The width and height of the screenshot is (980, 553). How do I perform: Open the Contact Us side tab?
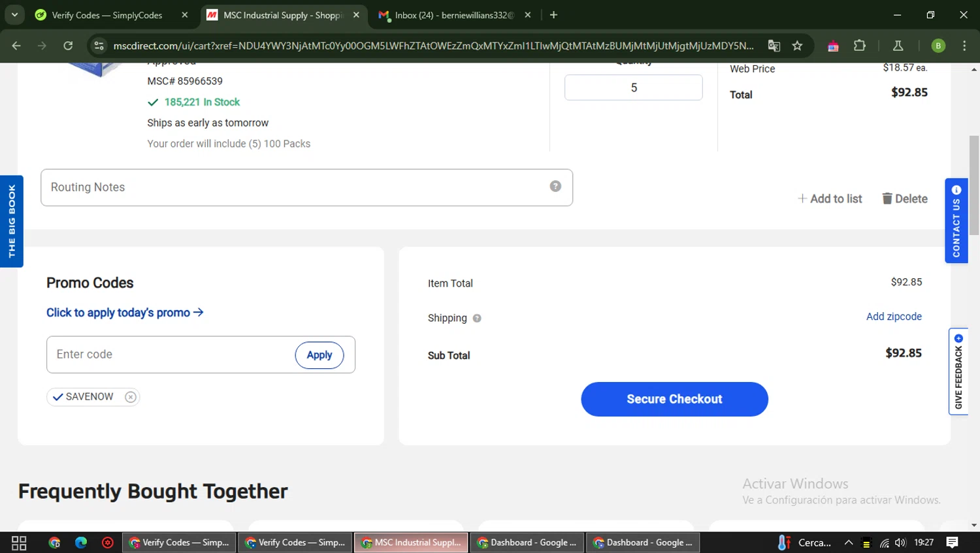(x=956, y=221)
